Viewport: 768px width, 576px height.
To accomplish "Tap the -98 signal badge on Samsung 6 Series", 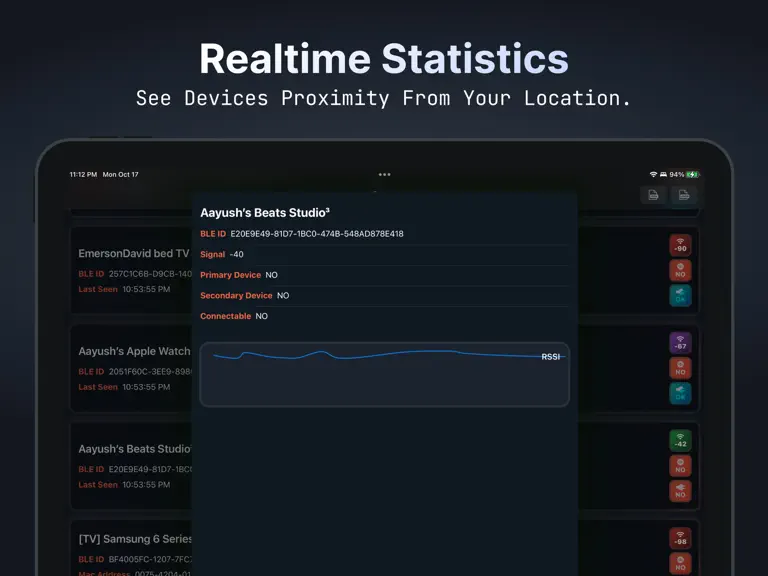I will point(680,538).
